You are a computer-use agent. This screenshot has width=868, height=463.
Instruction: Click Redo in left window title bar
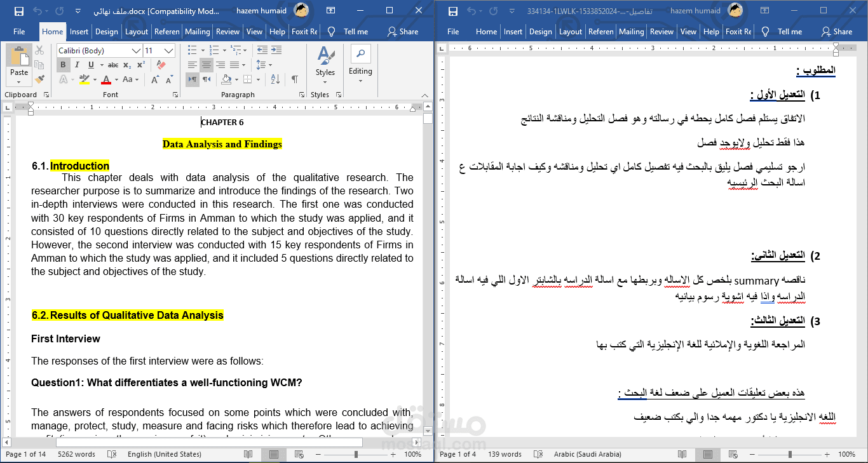click(59, 11)
